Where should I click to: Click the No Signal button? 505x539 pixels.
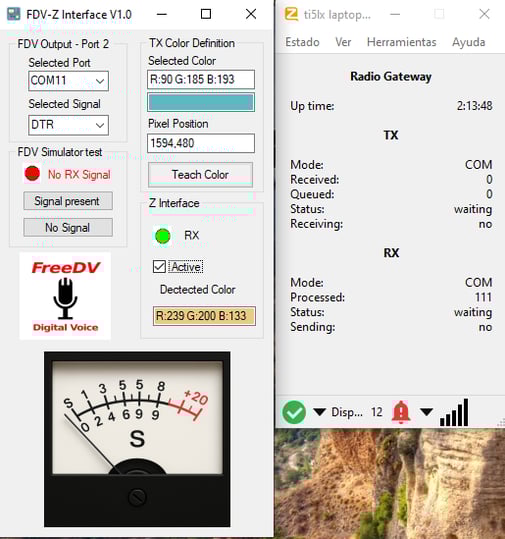pos(68,227)
